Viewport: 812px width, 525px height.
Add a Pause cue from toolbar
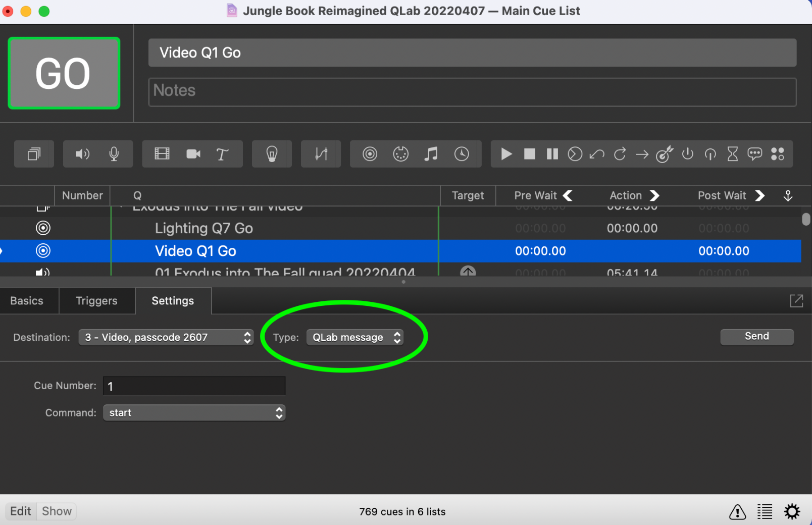click(x=552, y=154)
